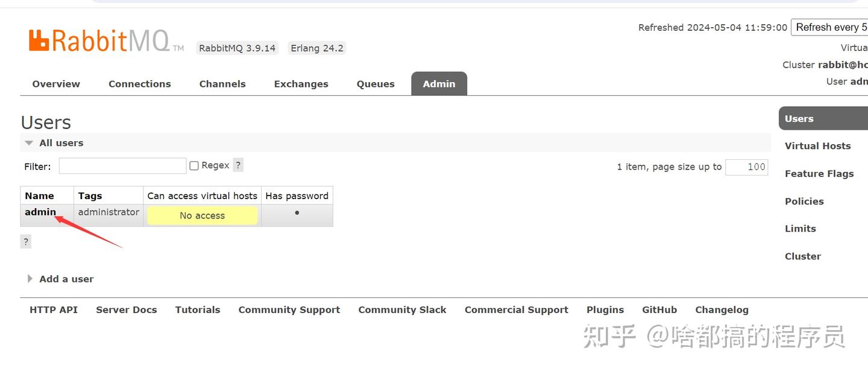Viewport: 868px width, 371px height.
Task: Click the page size field showing 100
Action: tap(747, 167)
